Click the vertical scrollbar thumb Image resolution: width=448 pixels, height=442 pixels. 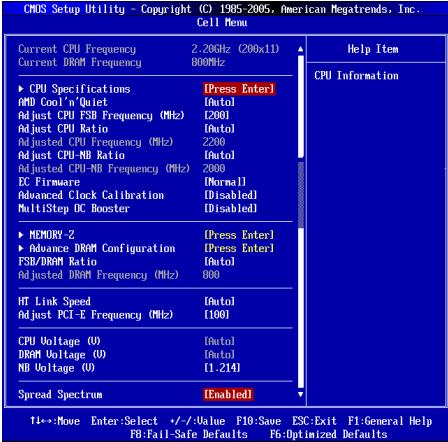coord(301,195)
